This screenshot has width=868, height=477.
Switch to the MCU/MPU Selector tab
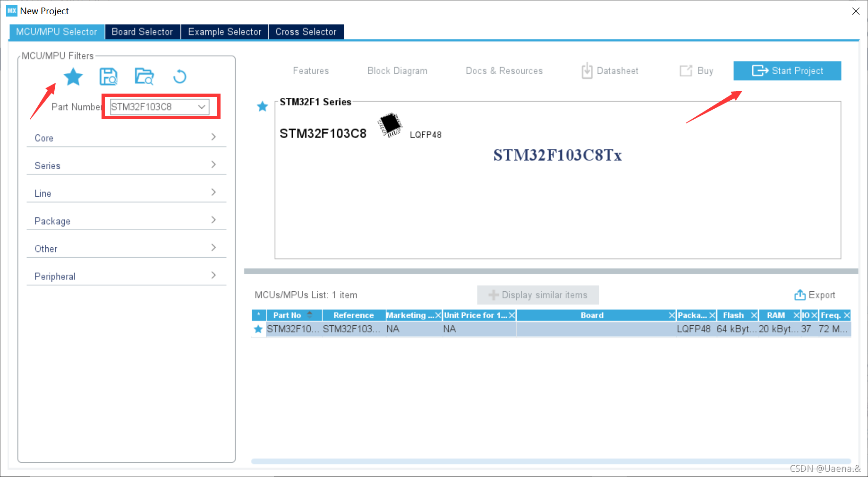click(57, 32)
